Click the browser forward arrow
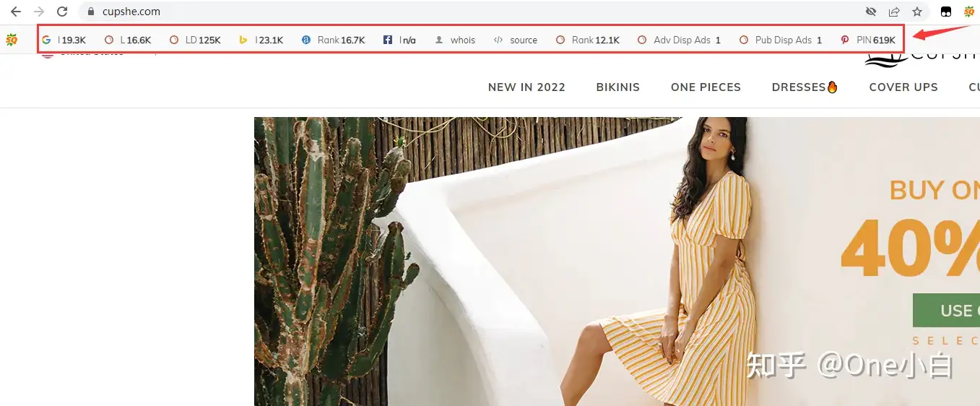Viewport: 980px width, 406px height. point(39,12)
